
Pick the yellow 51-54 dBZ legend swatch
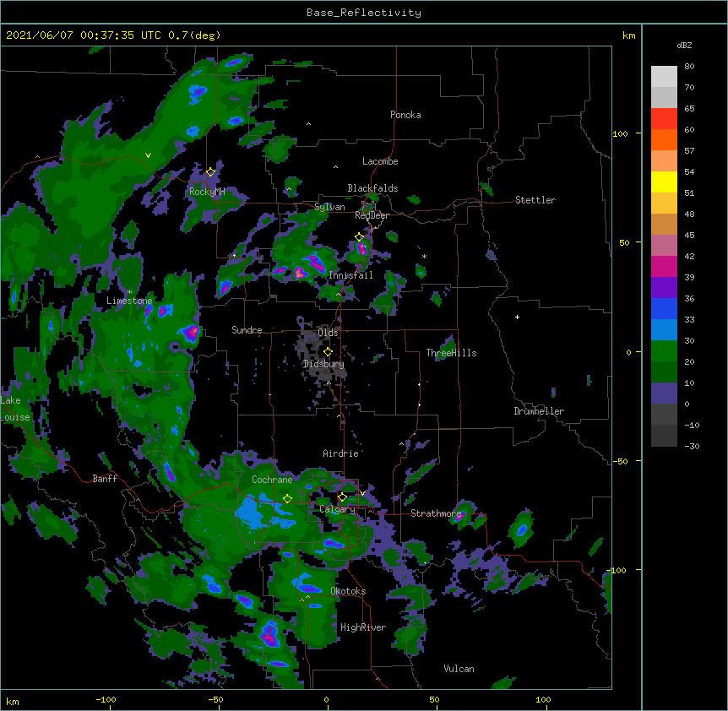click(664, 182)
